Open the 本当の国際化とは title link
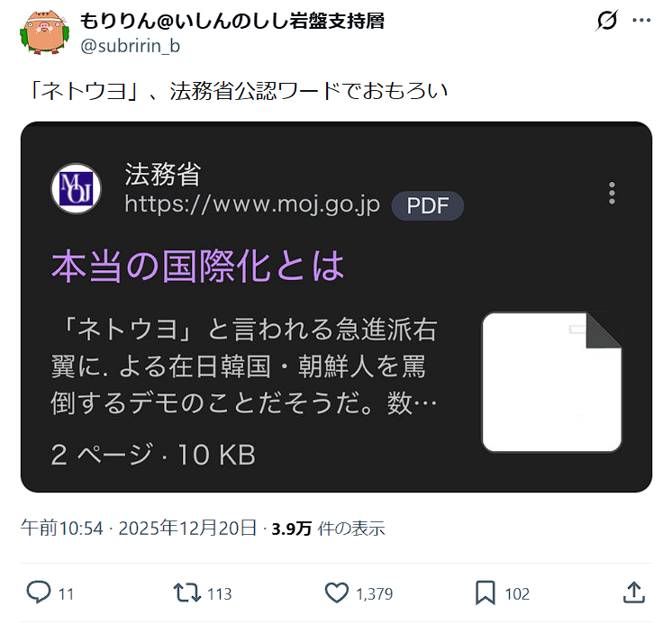 (198, 267)
